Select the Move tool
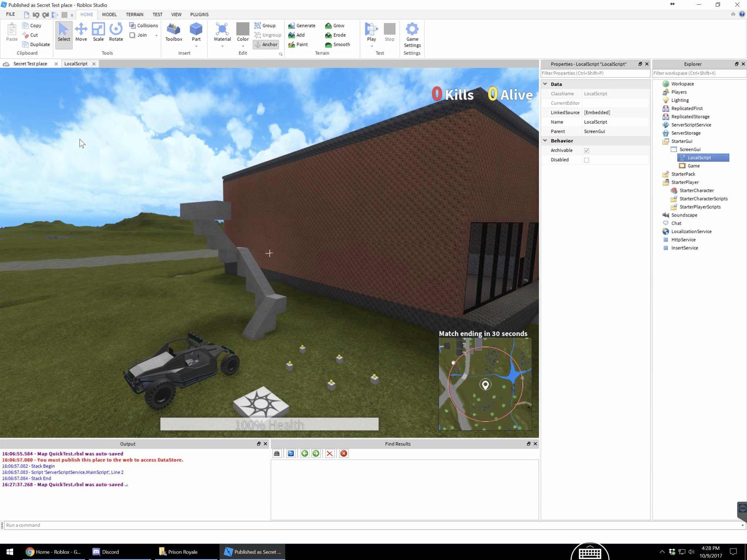Image resolution: width=747 pixels, height=560 pixels. (x=81, y=32)
